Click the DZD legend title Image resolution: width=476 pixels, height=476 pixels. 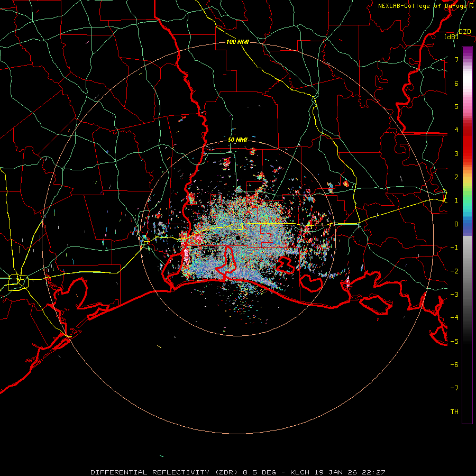click(x=465, y=32)
